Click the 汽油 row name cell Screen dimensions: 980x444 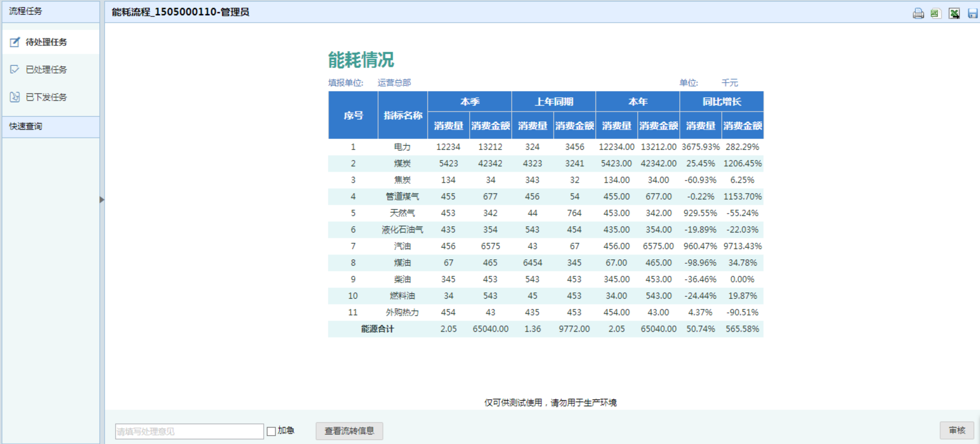point(402,246)
